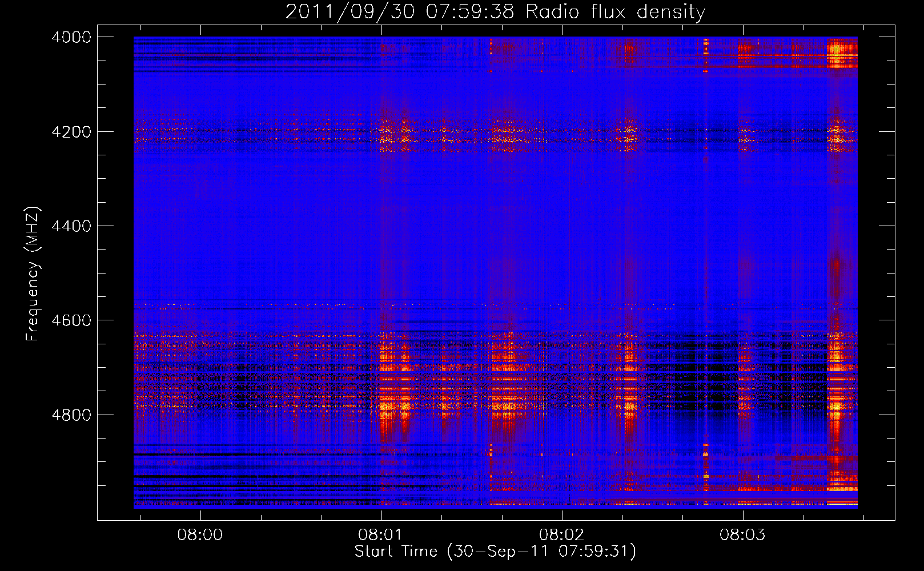This screenshot has height=571, width=924.
Task: Select the 08:03 time axis label
Action: (x=742, y=535)
